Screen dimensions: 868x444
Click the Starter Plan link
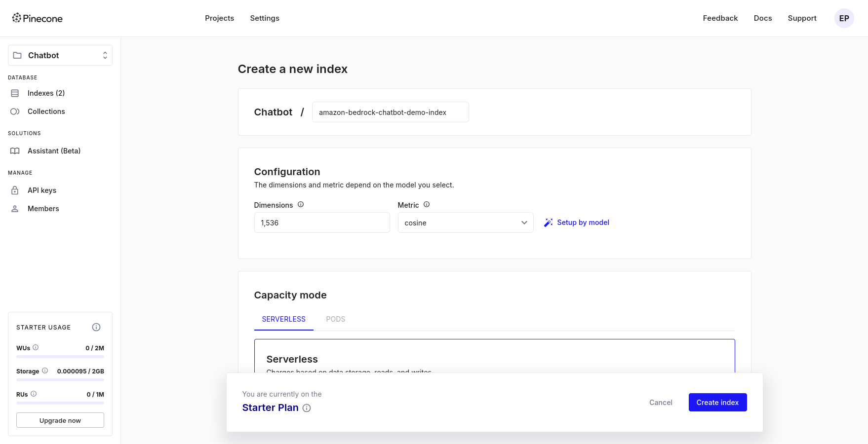coord(271,407)
